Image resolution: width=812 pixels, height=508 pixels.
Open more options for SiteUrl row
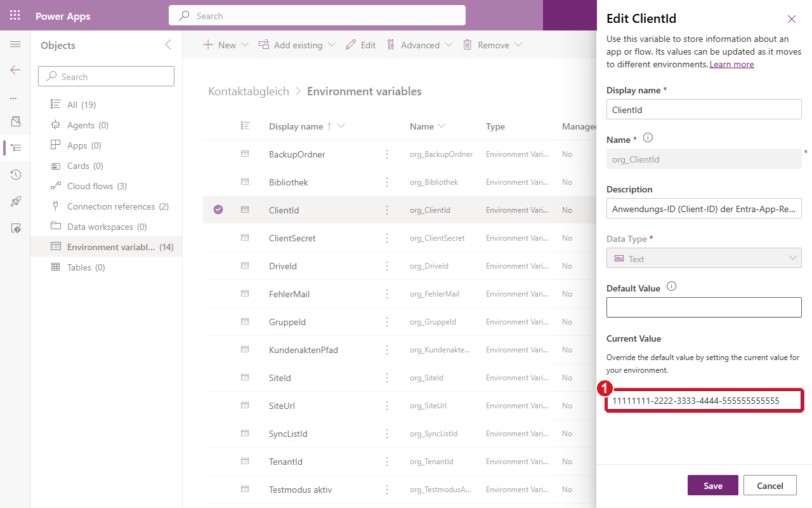pyautogui.click(x=387, y=406)
